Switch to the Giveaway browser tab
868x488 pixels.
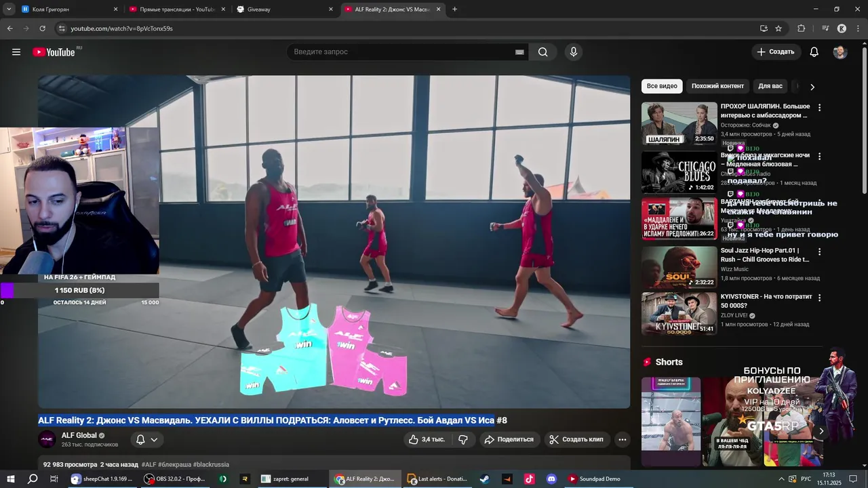[x=285, y=9]
